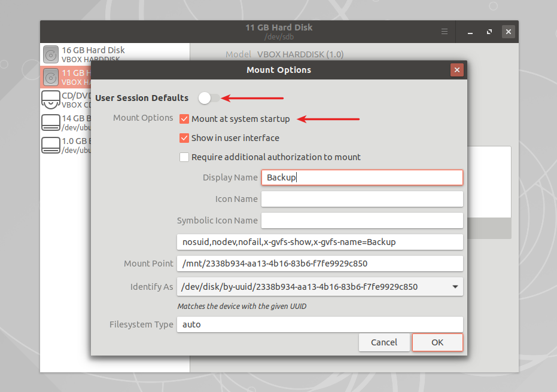The height and width of the screenshot is (392, 557).
Task: Confirm mount options with OK
Action: tap(437, 342)
